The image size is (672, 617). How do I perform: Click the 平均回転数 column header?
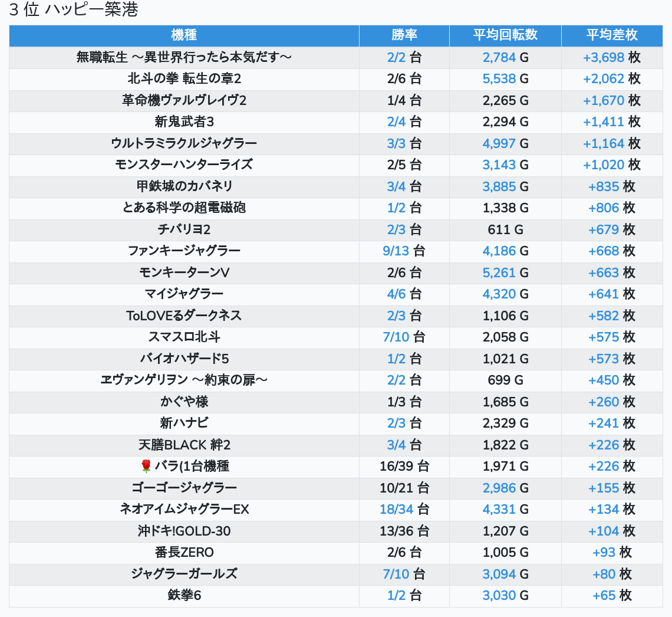[505, 35]
